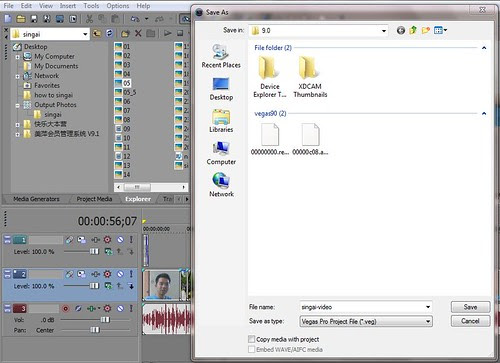This screenshot has height=363, width=500.
Task: Click the Save button
Action: point(470,307)
